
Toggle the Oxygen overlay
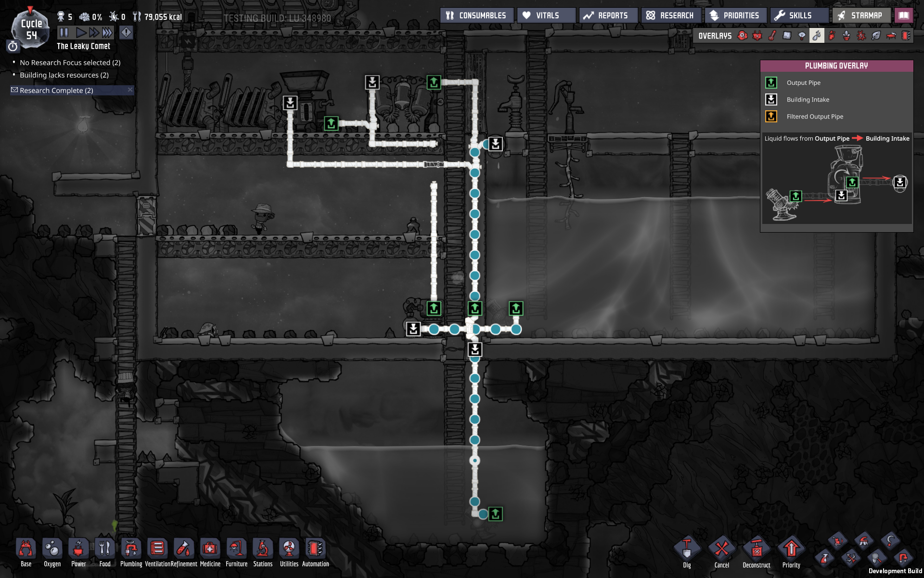click(x=743, y=36)
